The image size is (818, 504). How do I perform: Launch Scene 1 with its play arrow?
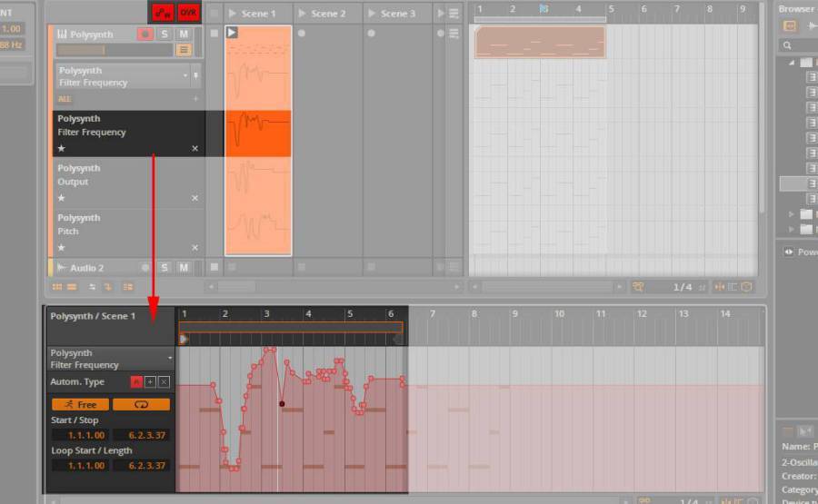pos(233,14)
